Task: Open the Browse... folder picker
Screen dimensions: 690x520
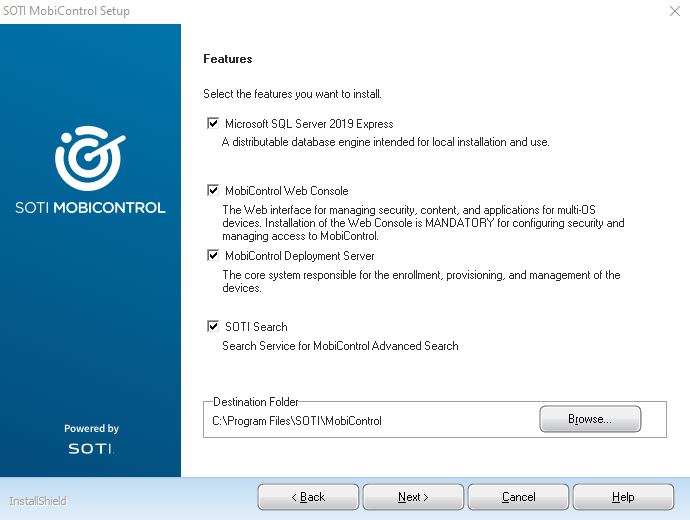Action: (x=590, y=420)
